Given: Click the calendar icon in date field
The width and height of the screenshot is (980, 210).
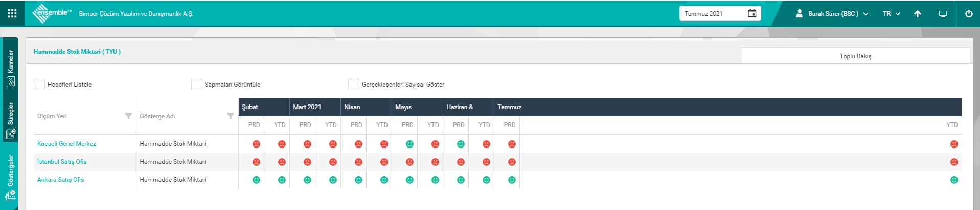Looking at the screenshot, I should 751,13.
